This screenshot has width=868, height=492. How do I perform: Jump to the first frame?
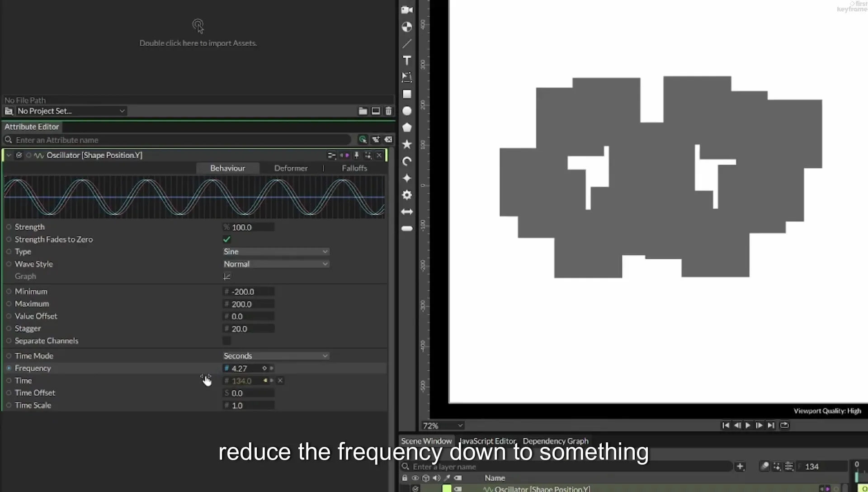[726, 425]
